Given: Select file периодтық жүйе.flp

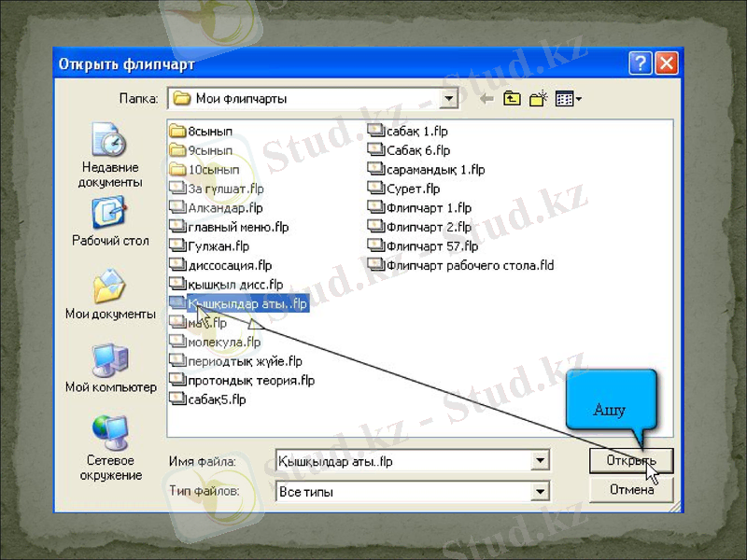Looking at the screenshot, I should click(245, 361).
